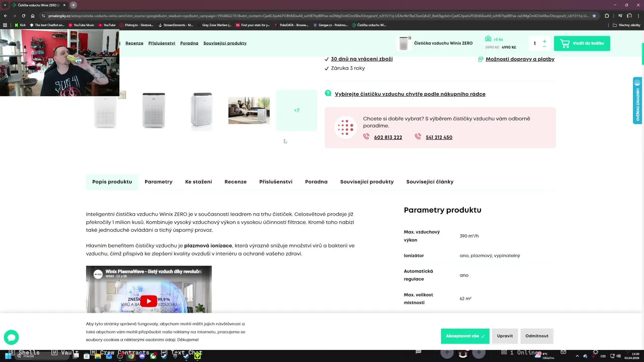Play the Winix PlasmaWave YouTube video

pos(148,301)
